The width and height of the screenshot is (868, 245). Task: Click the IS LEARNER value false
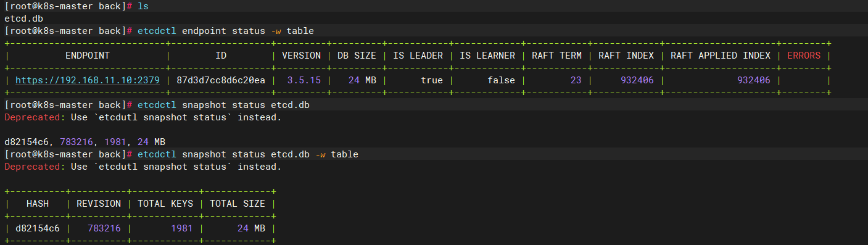coord(501,80)
